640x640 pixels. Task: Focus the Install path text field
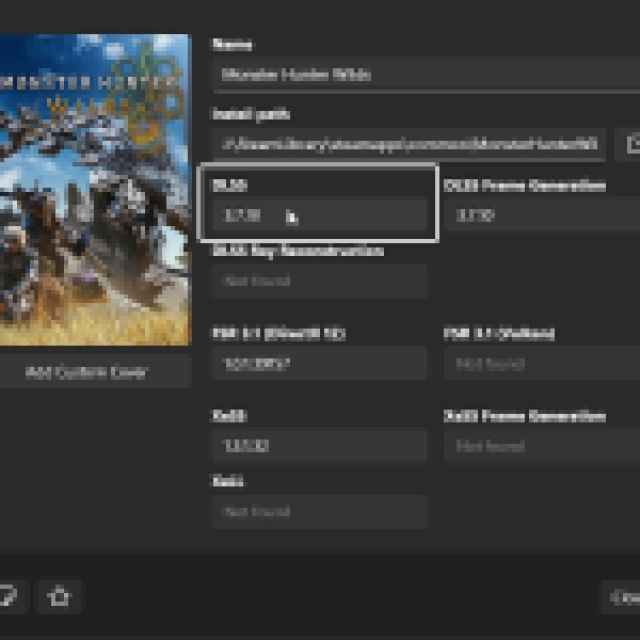pyautogui.click(x=408, y=144)
